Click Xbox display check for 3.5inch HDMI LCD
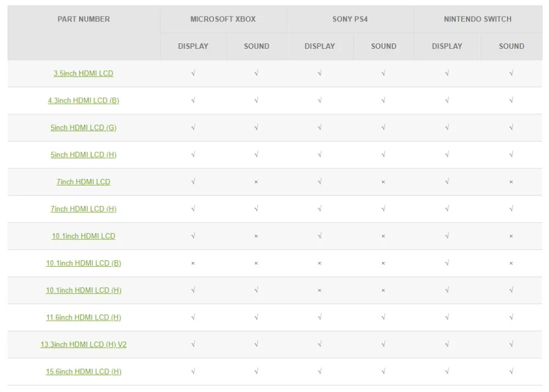Screen dimensions: 549x392 click(x=193, y=73)
